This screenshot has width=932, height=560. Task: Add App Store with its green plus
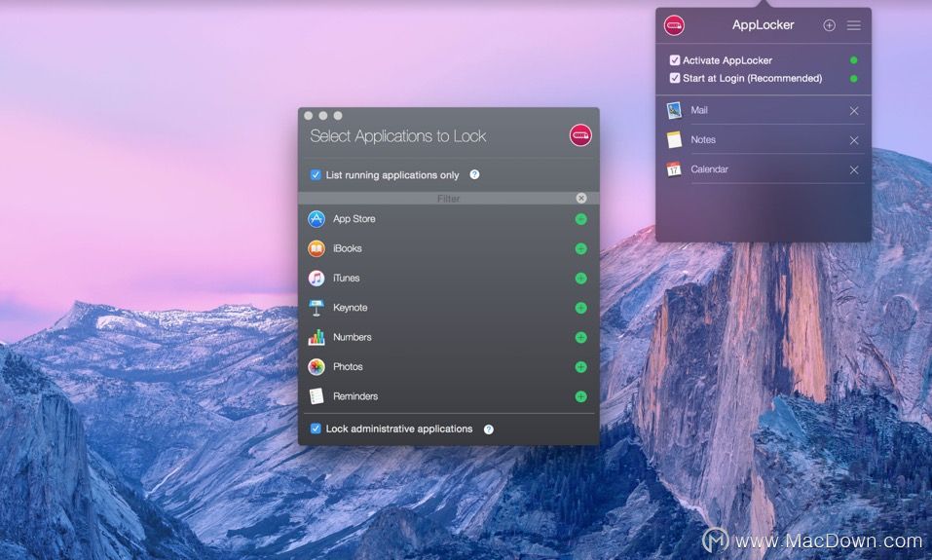tap(580, 219)
